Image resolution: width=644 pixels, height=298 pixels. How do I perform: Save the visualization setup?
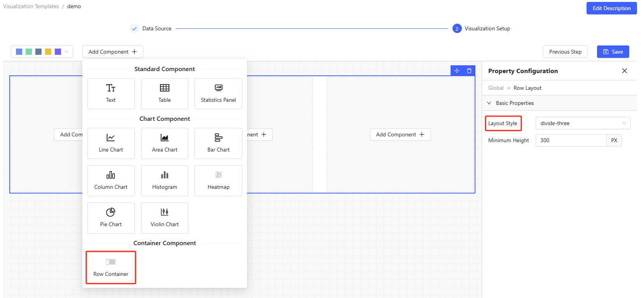coord(613,52)
